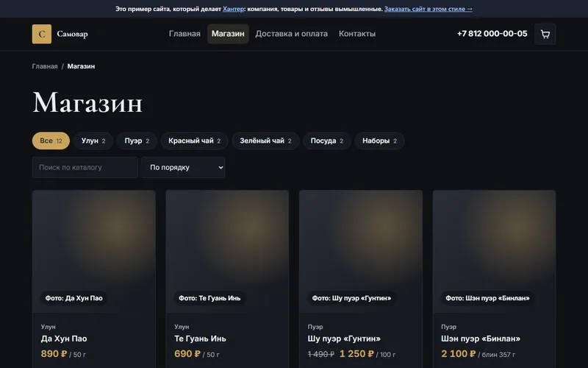Select the Посуда category chip

coord(327,141)
